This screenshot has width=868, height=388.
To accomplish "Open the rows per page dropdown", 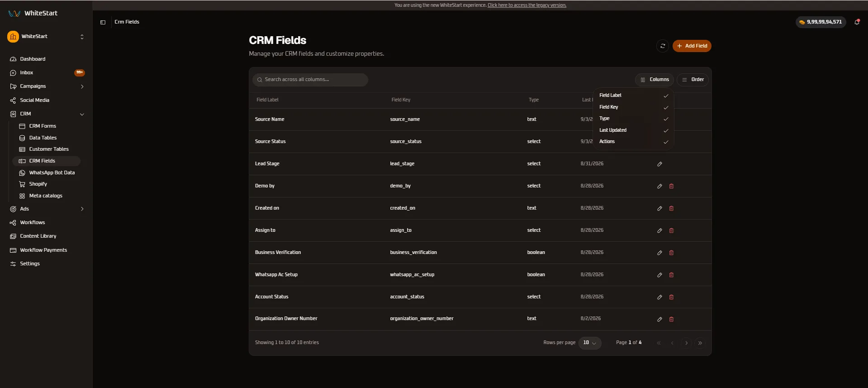I will pos(590,343).
